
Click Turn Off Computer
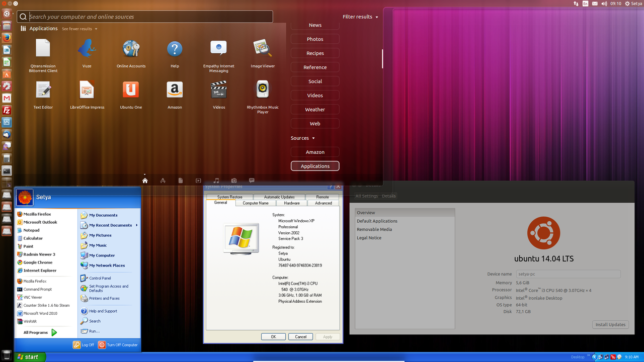(x=118, y=345)
